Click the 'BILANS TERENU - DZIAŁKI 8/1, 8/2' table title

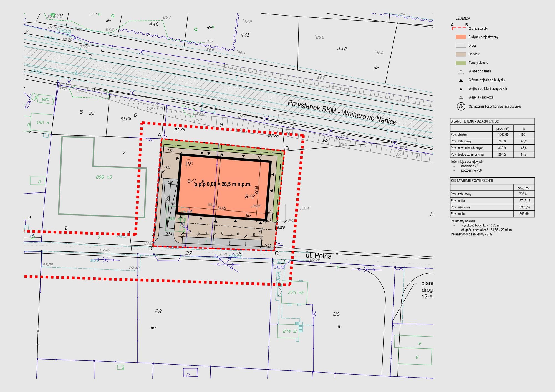pos(475,121)
